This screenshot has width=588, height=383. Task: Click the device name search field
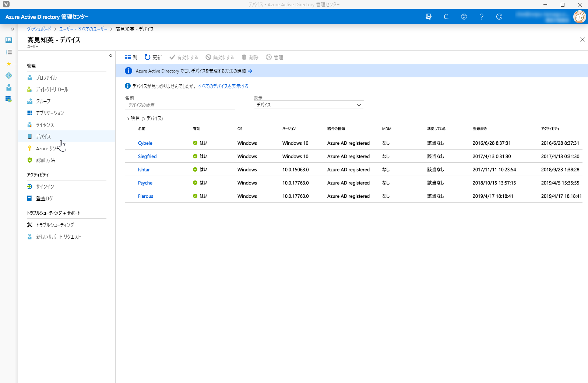180,105
